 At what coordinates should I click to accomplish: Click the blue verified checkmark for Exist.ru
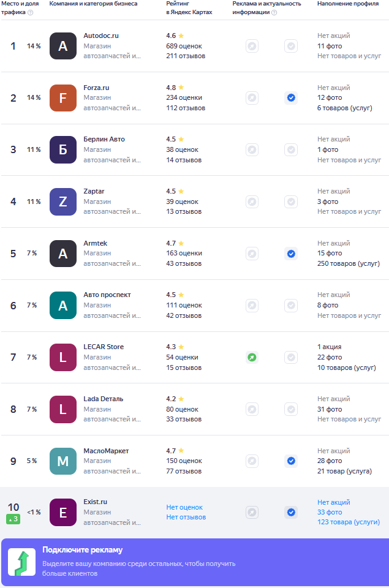tap(291, 512)
